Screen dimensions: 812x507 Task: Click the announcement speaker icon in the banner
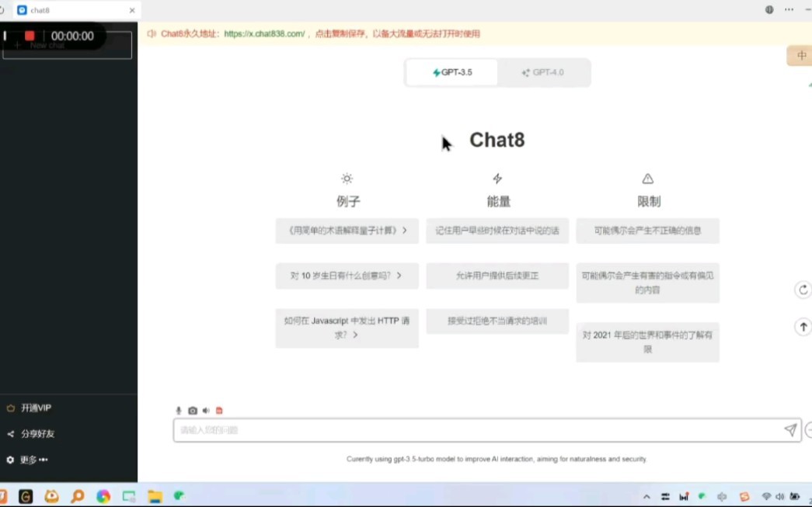coord(152,33)
